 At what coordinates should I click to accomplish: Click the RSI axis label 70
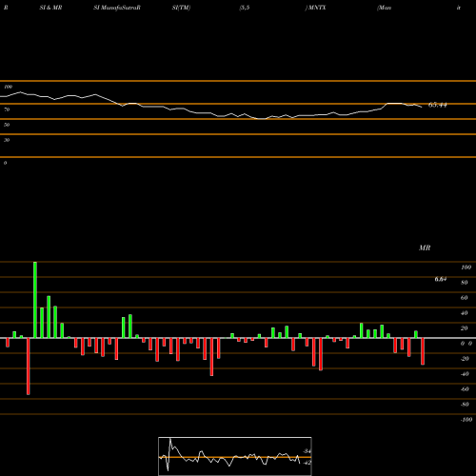(7, 109)
